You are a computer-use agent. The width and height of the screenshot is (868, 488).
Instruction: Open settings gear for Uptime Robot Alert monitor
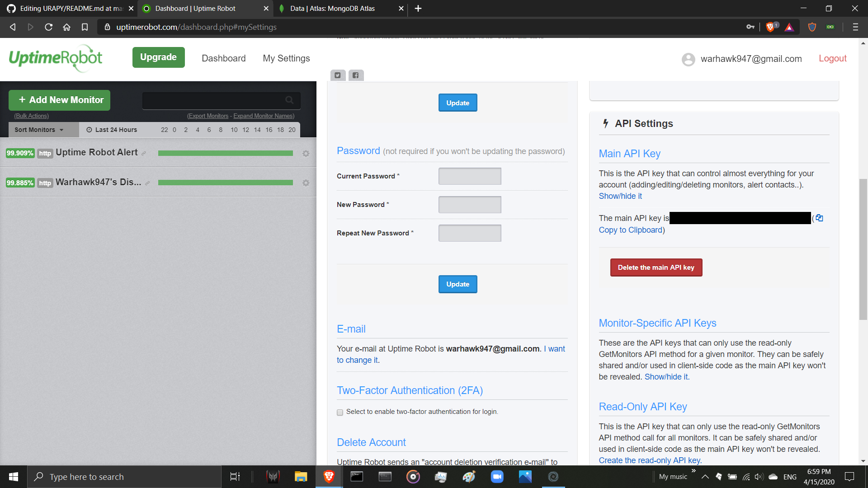(306, 154)
